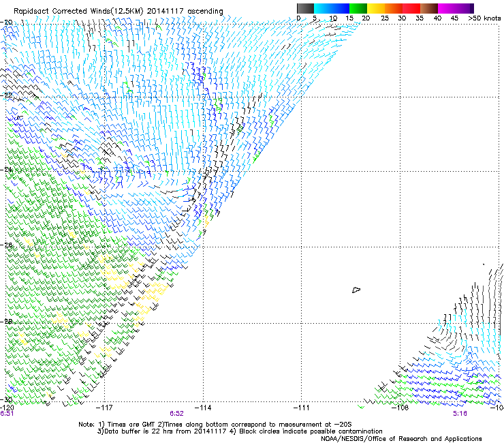Click the purple '5:16' swath time
504x443 pixels.
(460, 414)
